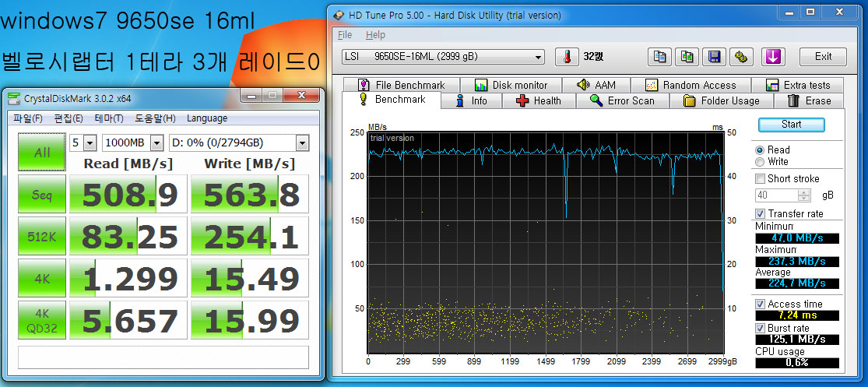
Task: Click the copy screenshot to clipboard icon
Action: (x=687, y=57)
